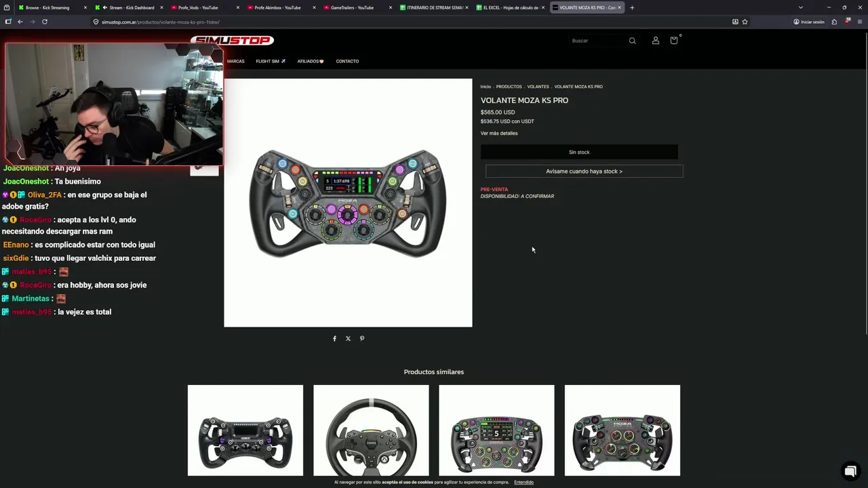Click the translate icon in address bar
Screen dimensions: 868x488
735,22
